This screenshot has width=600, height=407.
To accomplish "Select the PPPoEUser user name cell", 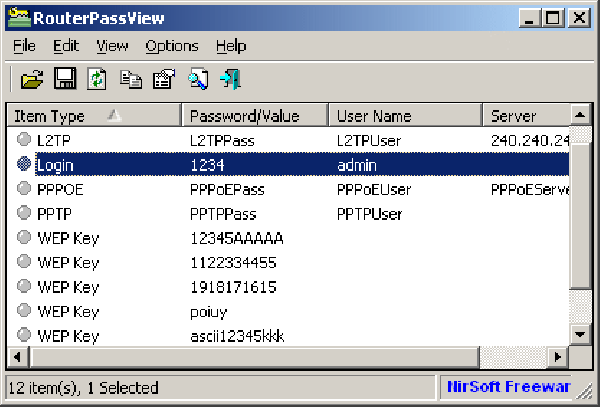I will click(x=374, y=189).
